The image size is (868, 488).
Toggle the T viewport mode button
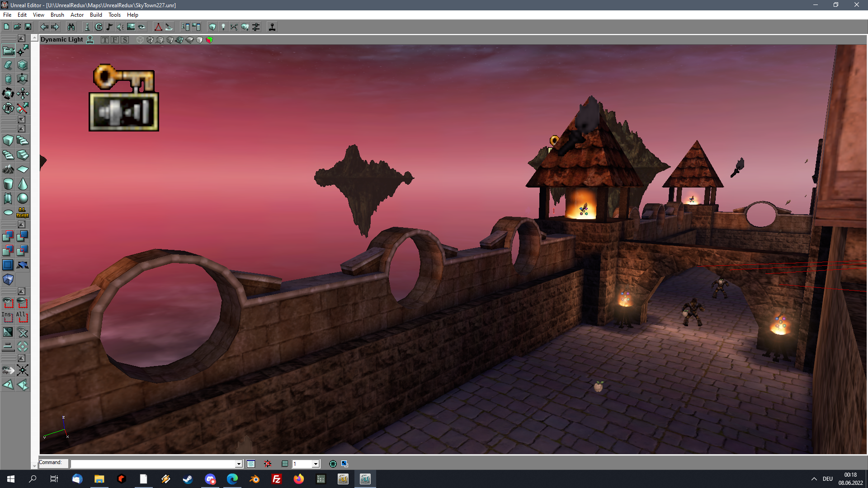pyautogui.click(x=105, y=40)
